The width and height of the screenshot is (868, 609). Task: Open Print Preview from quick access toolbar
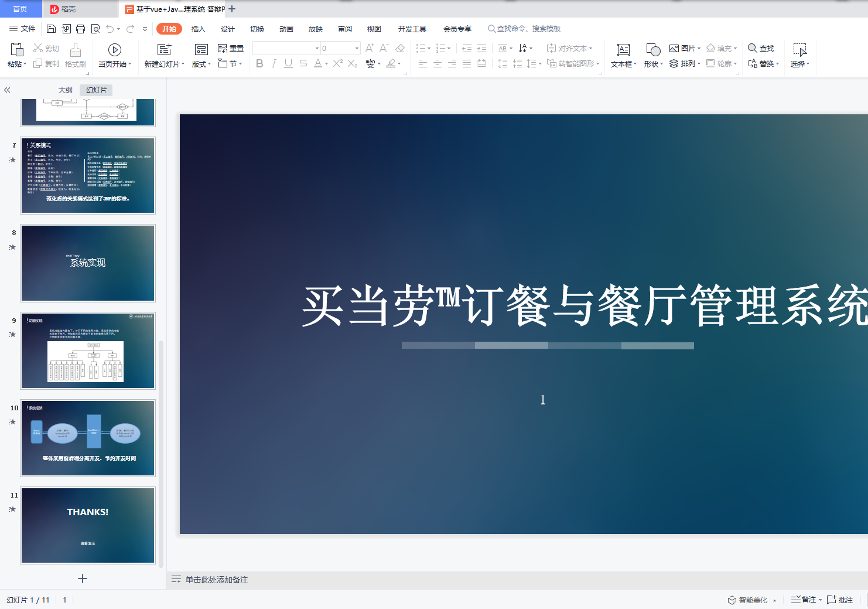coord(95,29)
